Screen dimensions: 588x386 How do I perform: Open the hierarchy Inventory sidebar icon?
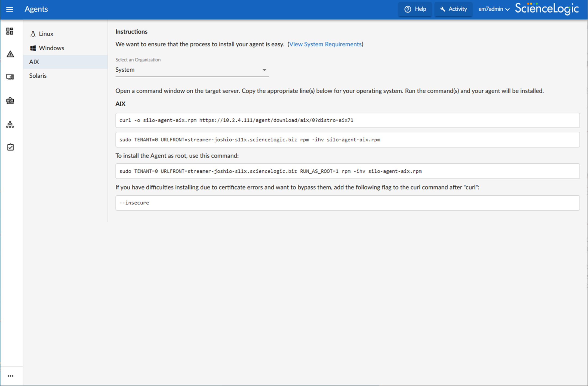(10, 124)
